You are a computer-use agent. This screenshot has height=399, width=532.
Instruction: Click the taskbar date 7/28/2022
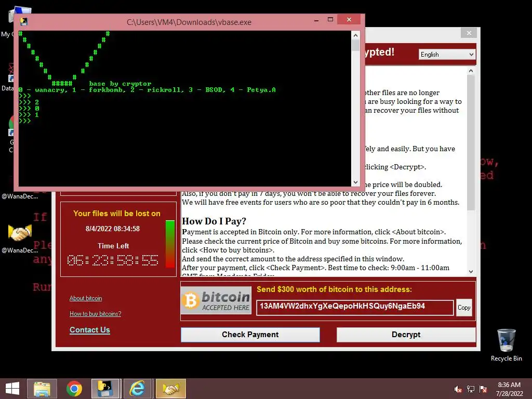pos(509,394)
